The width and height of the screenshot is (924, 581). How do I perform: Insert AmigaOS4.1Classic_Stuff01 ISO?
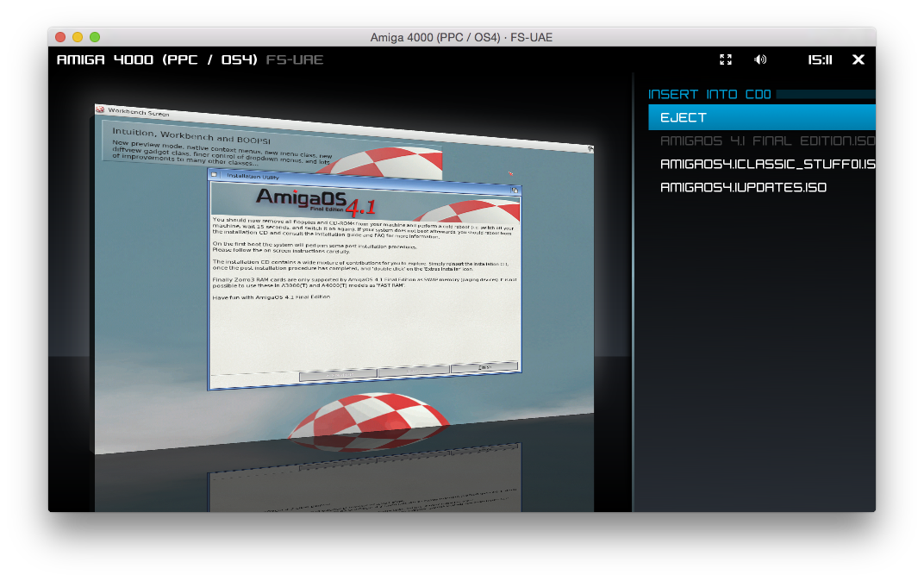[767, 164]
